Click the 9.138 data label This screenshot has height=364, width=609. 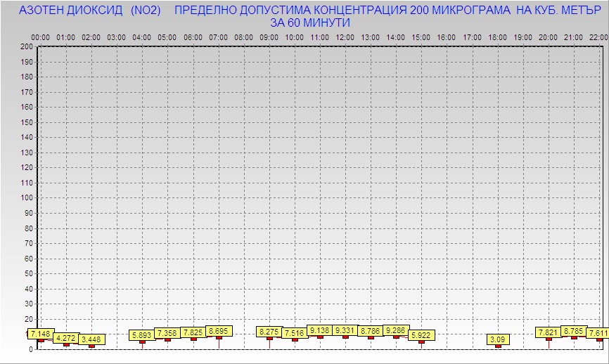click(320, 330)
